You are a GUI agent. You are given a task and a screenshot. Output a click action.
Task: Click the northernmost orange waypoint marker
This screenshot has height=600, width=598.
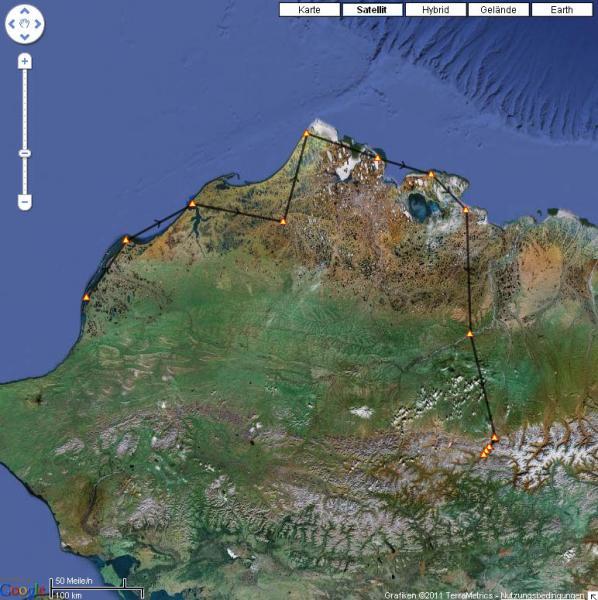pyautogui.click(x=306, y=134)
